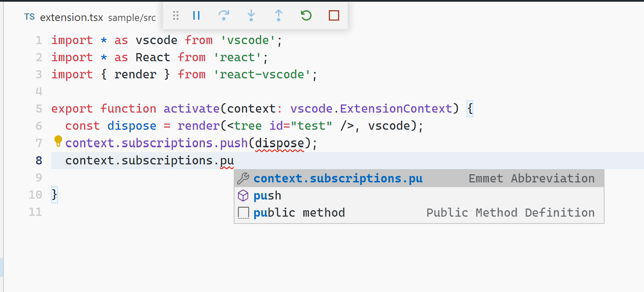Open the lightbulb quick fix on line 7
This screenshot has height=292, width=644.
click(x=58, y=141)
